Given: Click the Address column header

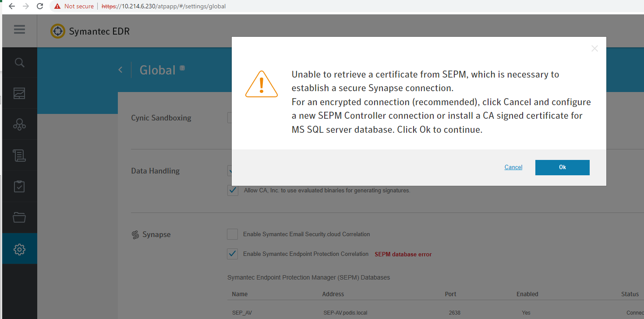Looking at the screenshot, I should 333,294.
